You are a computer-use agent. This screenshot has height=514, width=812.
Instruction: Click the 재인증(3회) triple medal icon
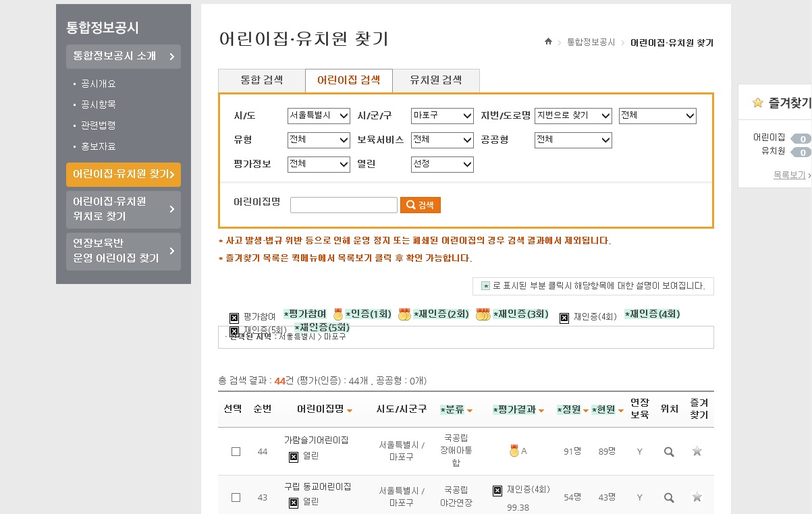[x=483, y=314]
